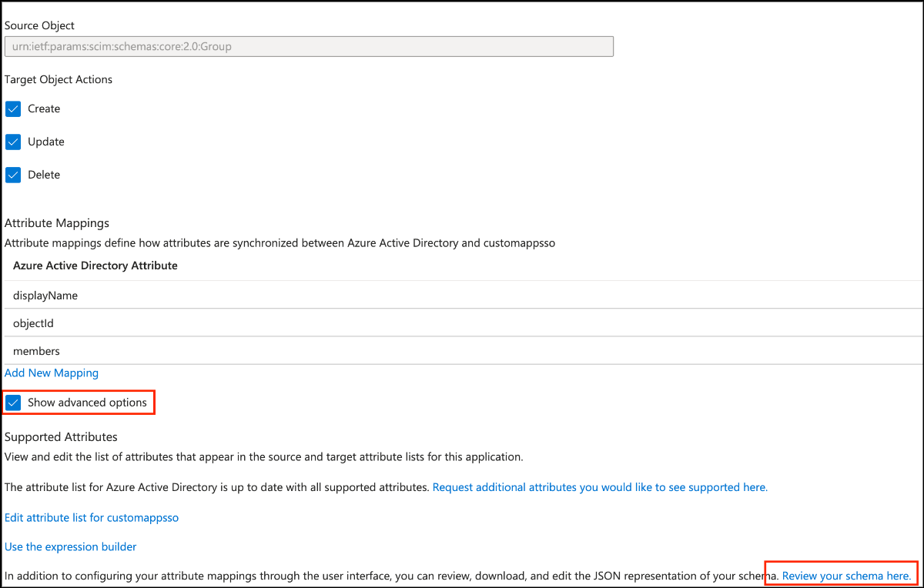Open Use the expression builder link
The width and height of the screenshot is (924, 588).
coord(71,547)
